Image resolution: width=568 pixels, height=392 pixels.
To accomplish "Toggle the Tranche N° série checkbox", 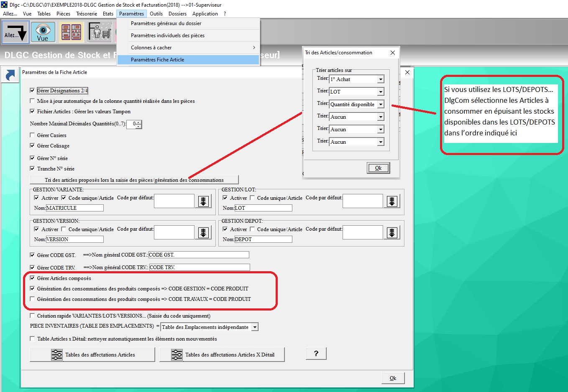I will (x=32, y=168).
